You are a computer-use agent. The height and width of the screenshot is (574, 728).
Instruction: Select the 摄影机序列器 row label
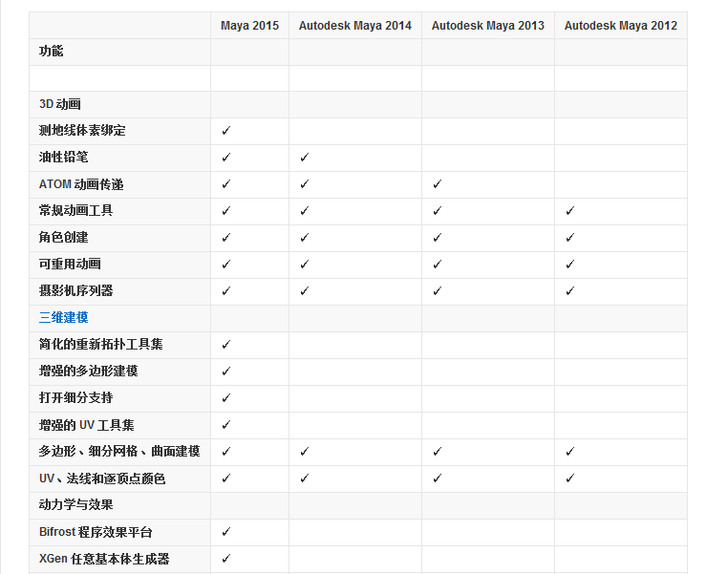[x=76, y=291]
